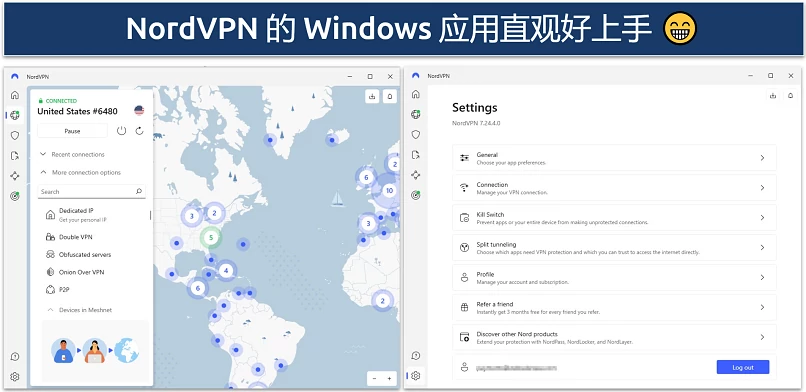Select globe VPN icon in left window sidebar

click(15, 115)
